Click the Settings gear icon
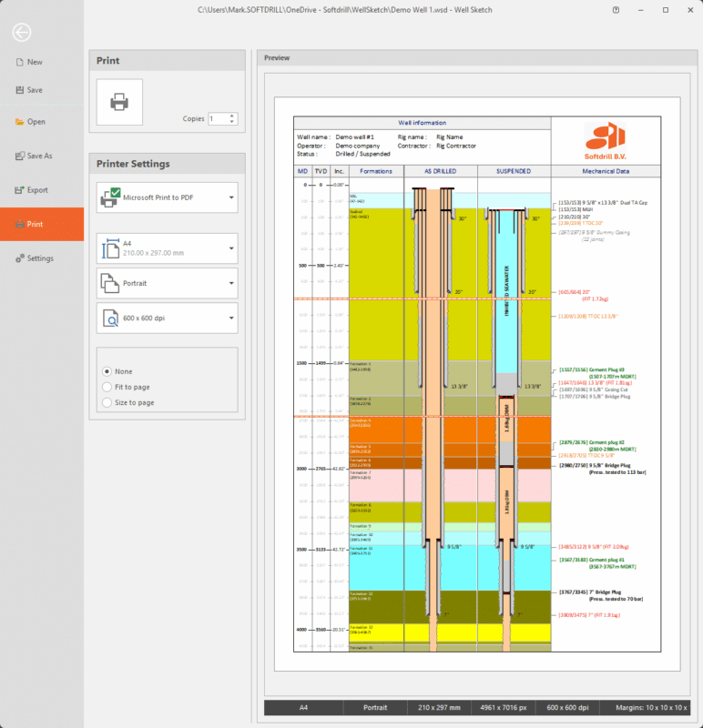This screenshot has height=728, width=703. pyautogui.click(x=19, y=258)
